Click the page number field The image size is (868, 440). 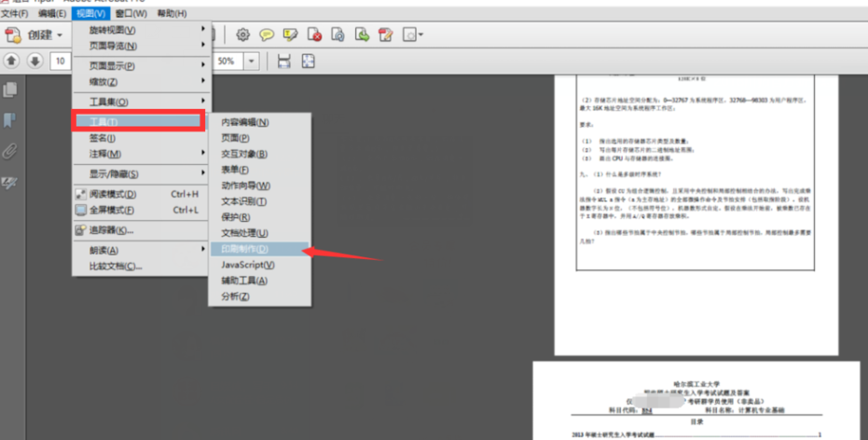tap(61, 61)
